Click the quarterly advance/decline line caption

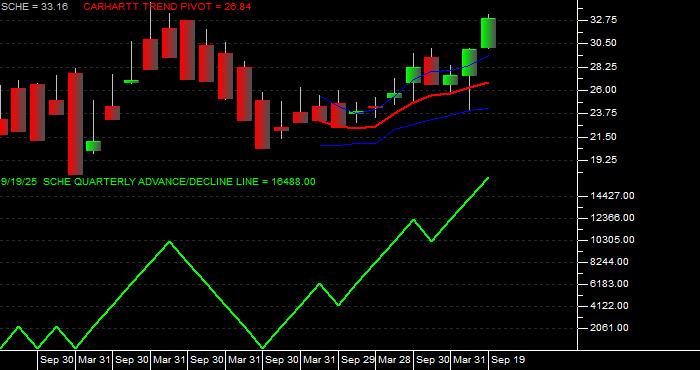[158, 182]
